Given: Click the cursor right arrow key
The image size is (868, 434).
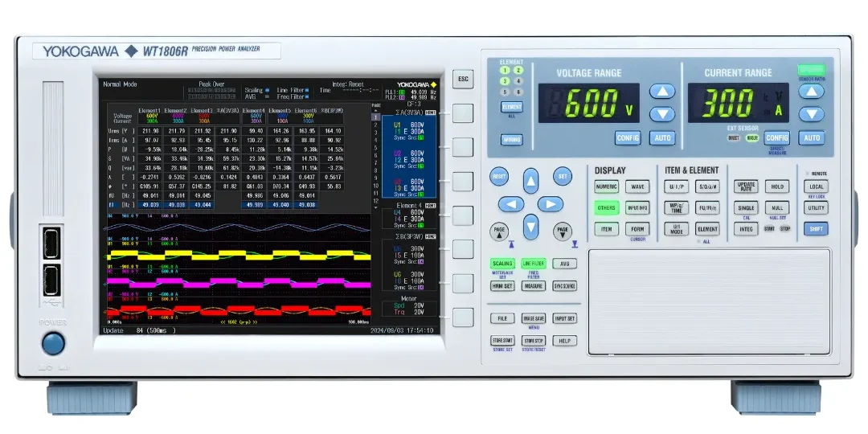Looking at the screenshot, I should tap(551, 204).
